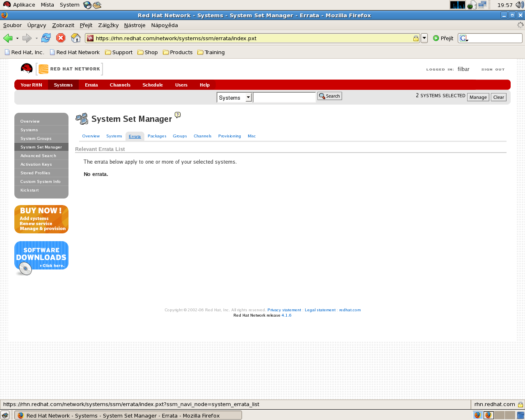This screenshot has width=525, height=420.
Task: Open the Místa menu
Action: pyautogui.click(x=47, y=5)
